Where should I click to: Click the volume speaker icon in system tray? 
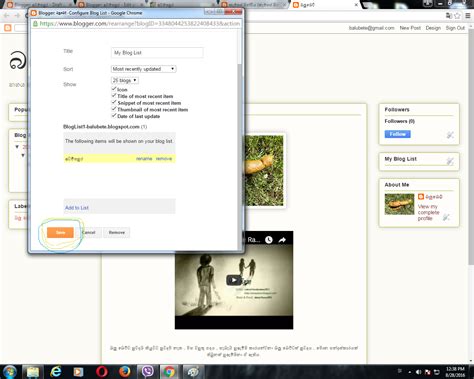tap(418, 372)
